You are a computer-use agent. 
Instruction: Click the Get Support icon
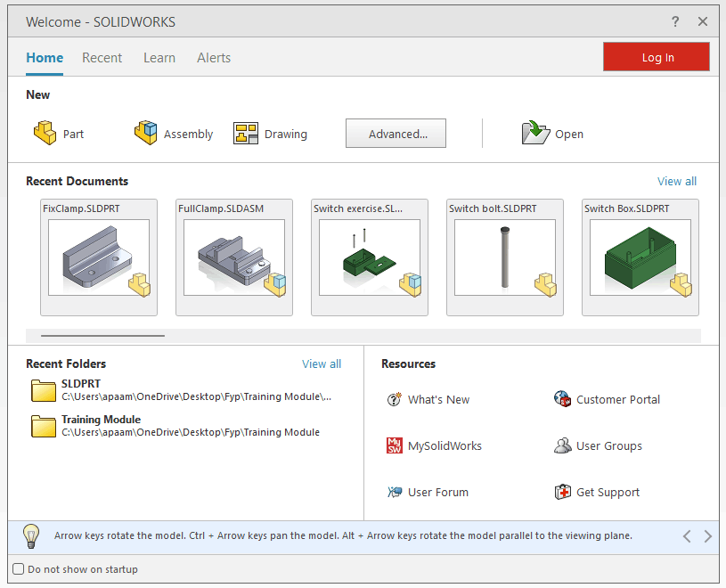pos(563,492)
